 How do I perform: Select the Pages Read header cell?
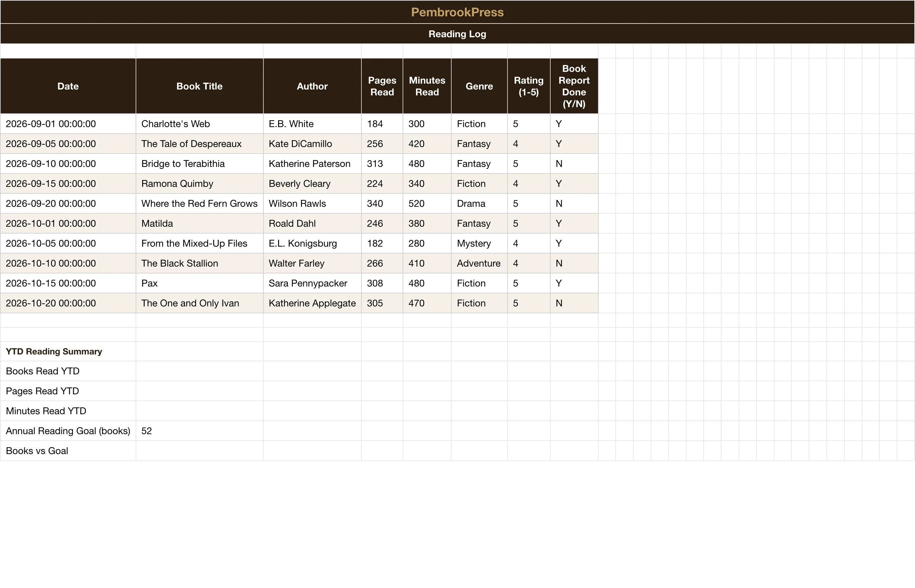(x=382, y=86)
